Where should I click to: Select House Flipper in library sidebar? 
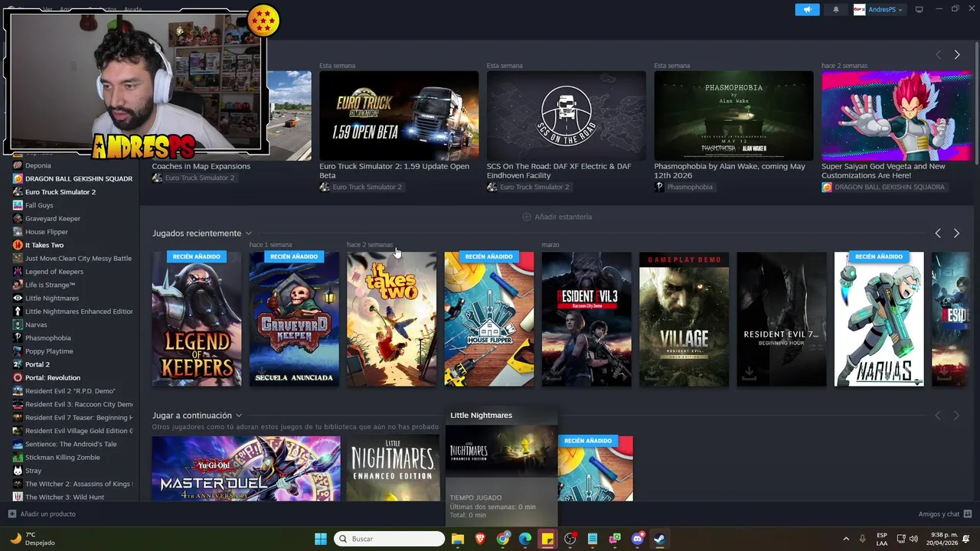click(x=47, y=232)
